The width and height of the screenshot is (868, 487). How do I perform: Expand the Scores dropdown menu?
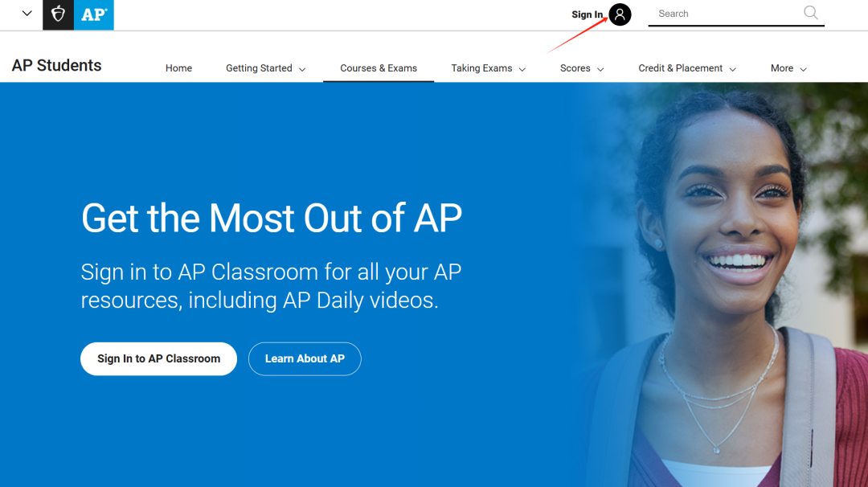click(582, 68)
